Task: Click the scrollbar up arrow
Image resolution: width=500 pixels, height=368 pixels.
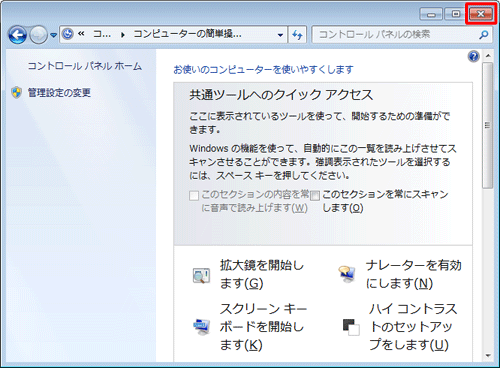Action: 488,56
